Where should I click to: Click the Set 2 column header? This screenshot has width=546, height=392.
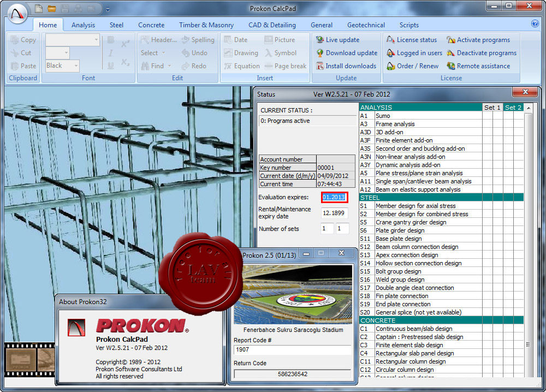(513, 108)
